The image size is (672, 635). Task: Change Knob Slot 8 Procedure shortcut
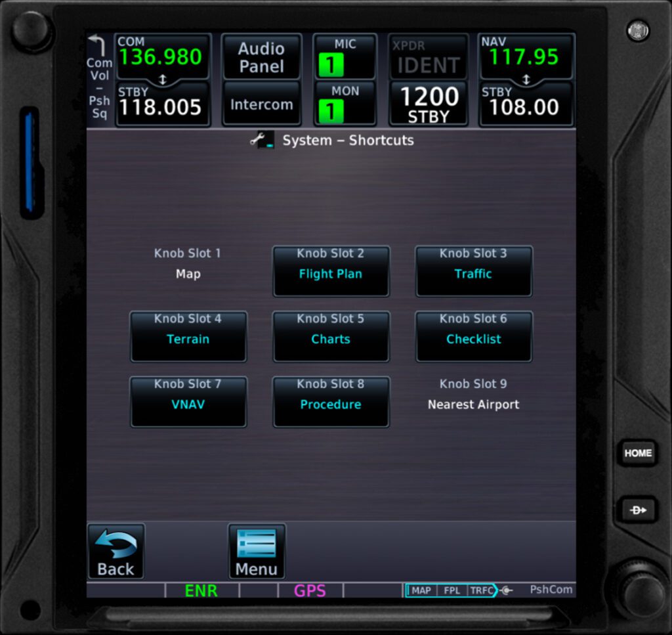[x=331, y=402]
